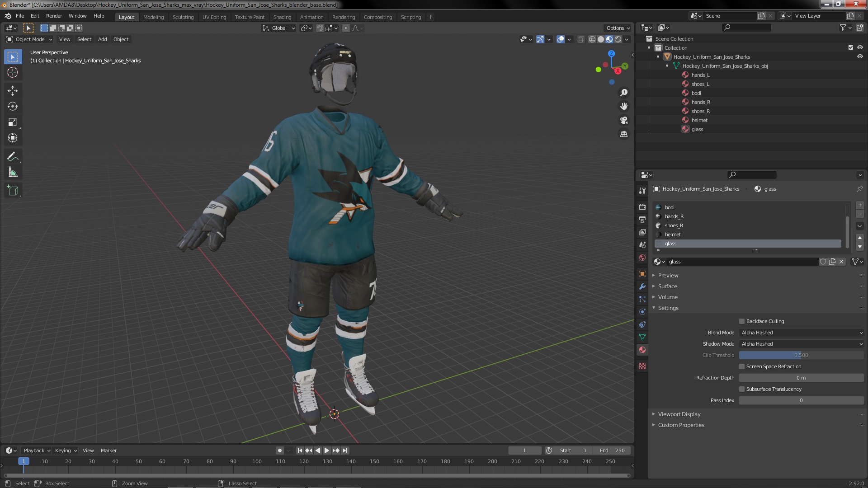Select the Move tool
Viewport: 868px width, 488px height.
click(x=13, y=91)
